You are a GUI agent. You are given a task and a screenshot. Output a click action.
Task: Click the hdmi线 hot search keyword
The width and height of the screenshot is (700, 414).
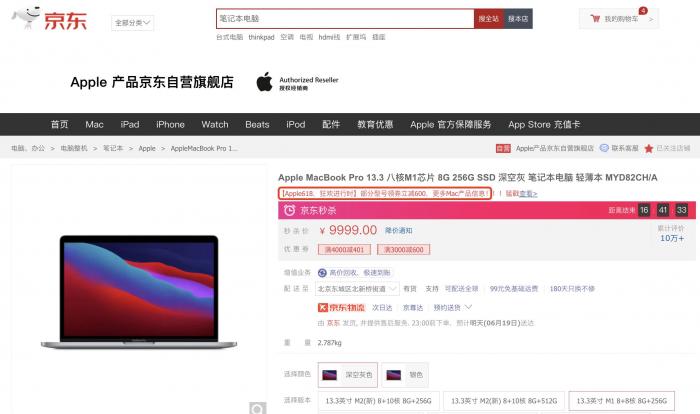[x=329, y=37]
